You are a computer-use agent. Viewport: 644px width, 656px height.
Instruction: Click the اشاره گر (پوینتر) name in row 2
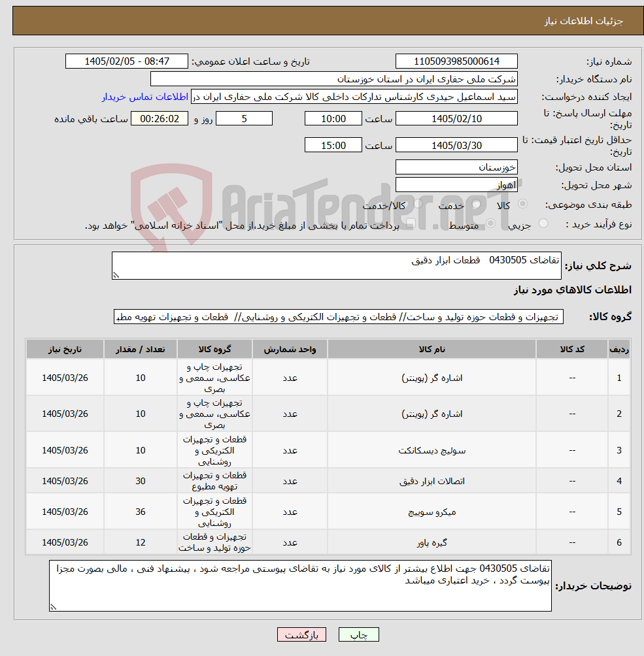(x=432, y=414)
